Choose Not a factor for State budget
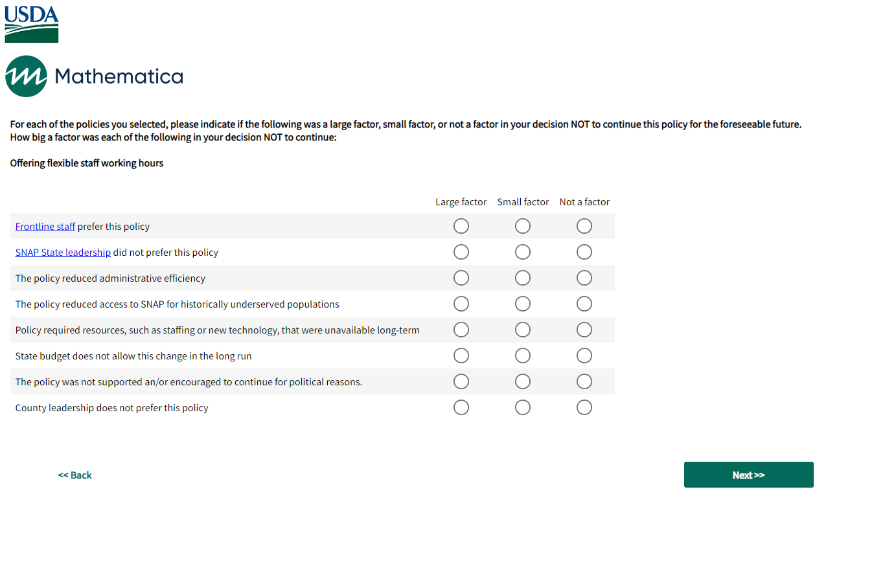Screen dimensions: 896x588 [x=584, y=356]
